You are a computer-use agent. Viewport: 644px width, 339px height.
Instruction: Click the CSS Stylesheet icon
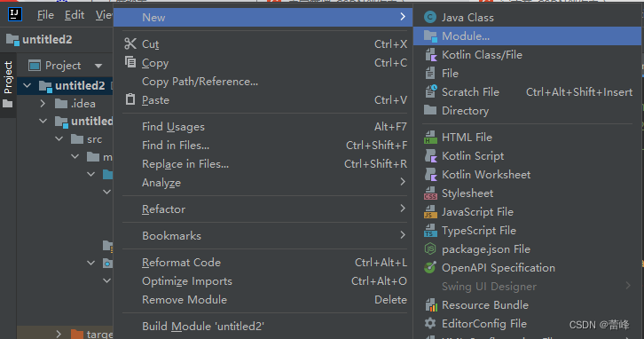point(430,193)
